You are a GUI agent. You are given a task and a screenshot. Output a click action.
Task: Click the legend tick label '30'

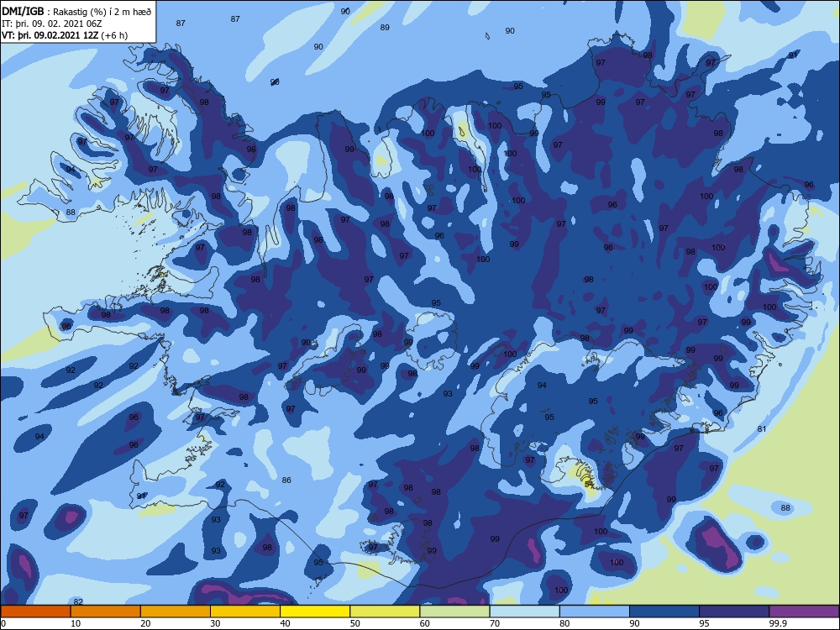point(215,623)
